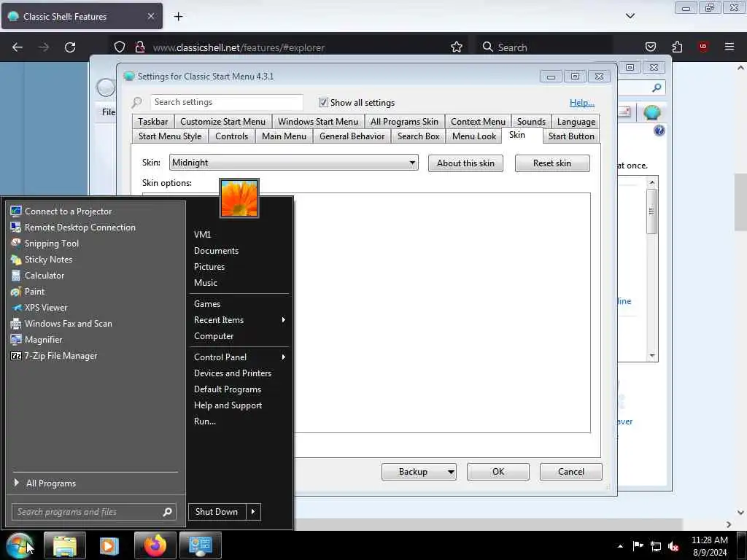This screenshot has width=747, height=560.
Task: Open the Customize Start Menu tab
Action: [x=223, y=122]
